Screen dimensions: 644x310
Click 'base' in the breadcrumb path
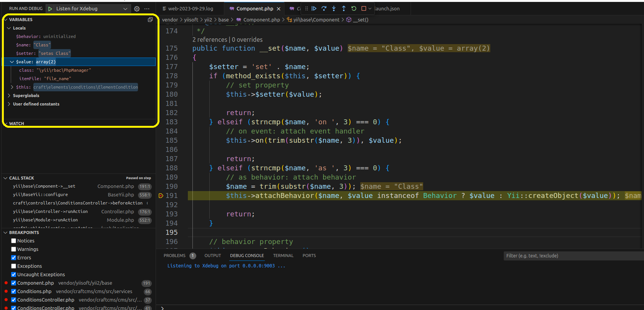tap(223, 20)
